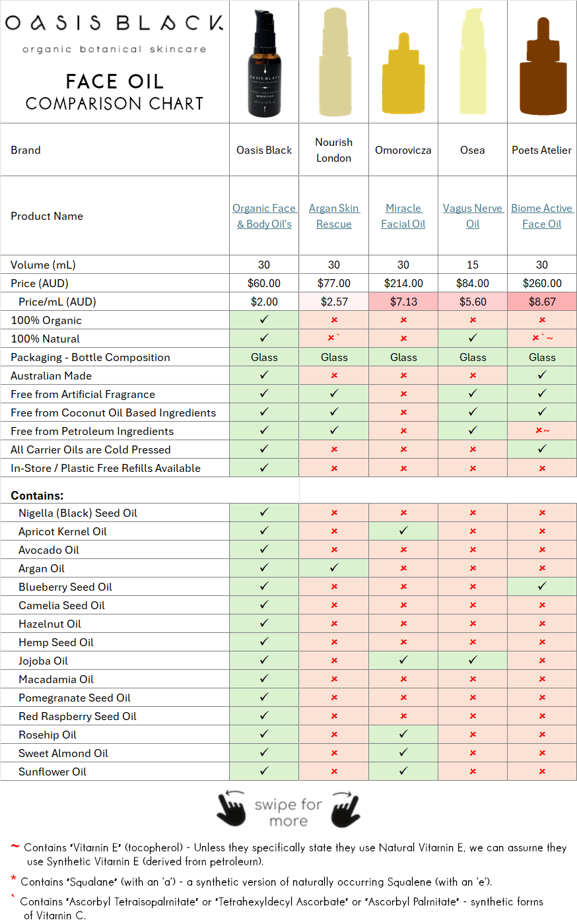
Task: Click the Omorovicza Sweet Almond Oil checkmark
Action: tap(403, 752)
